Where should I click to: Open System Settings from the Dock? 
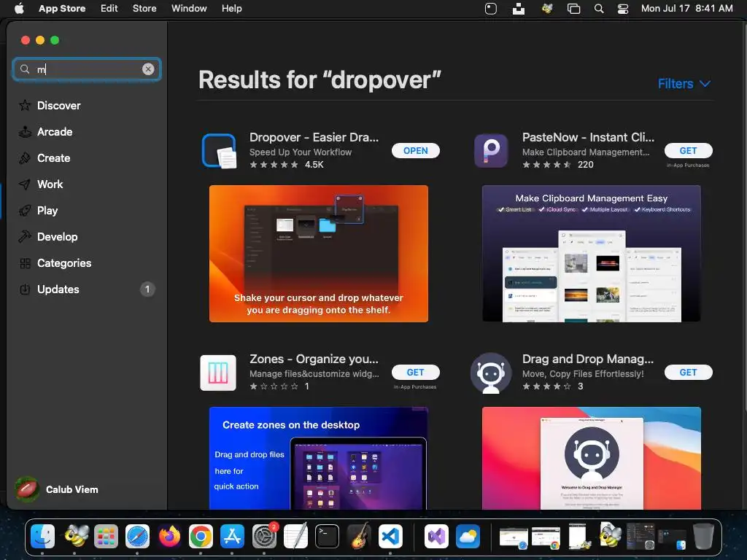(x=263, y=536)
